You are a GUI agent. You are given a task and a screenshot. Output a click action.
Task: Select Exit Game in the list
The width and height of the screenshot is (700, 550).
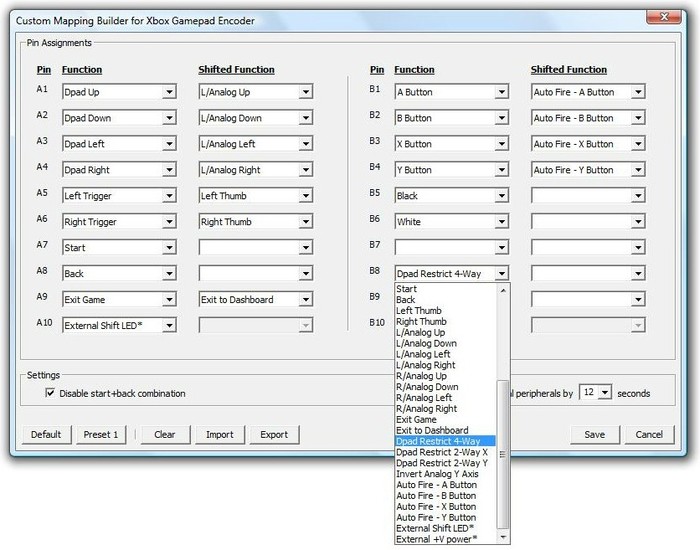446,420
